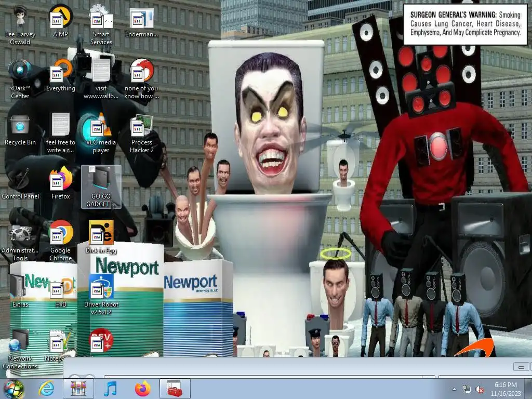Launch Internet Explorer from the taskbar
Screen dimensions: 532x399
tap(46, 389)
